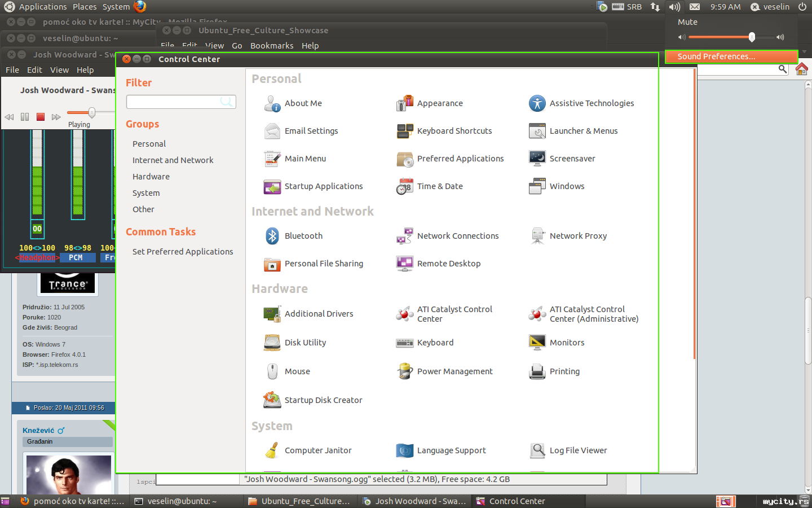Launch the Appearance preferences icon
This screenshot has height=508, width=812.
point(405,103)
